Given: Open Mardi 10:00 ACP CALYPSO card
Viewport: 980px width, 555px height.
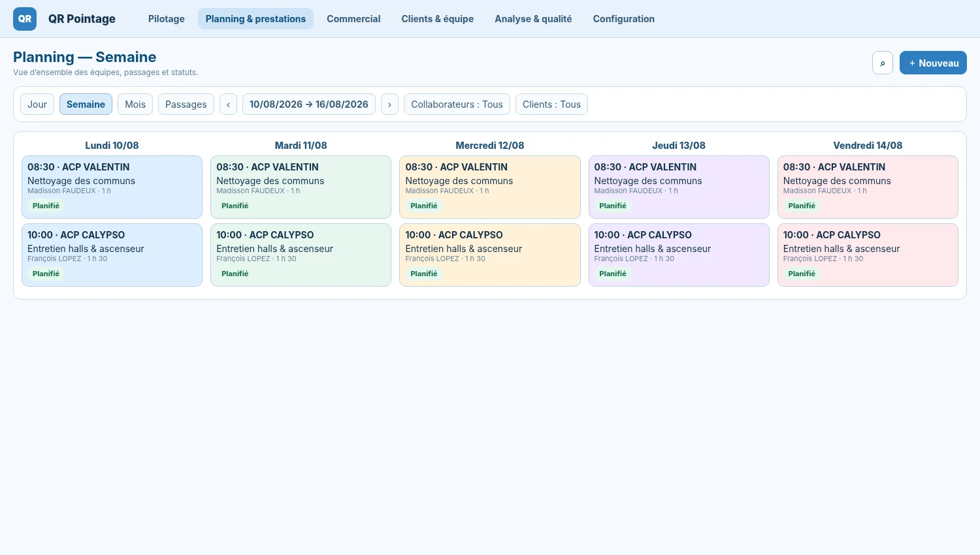Looking at the screenshot, I should pos(301,255).
